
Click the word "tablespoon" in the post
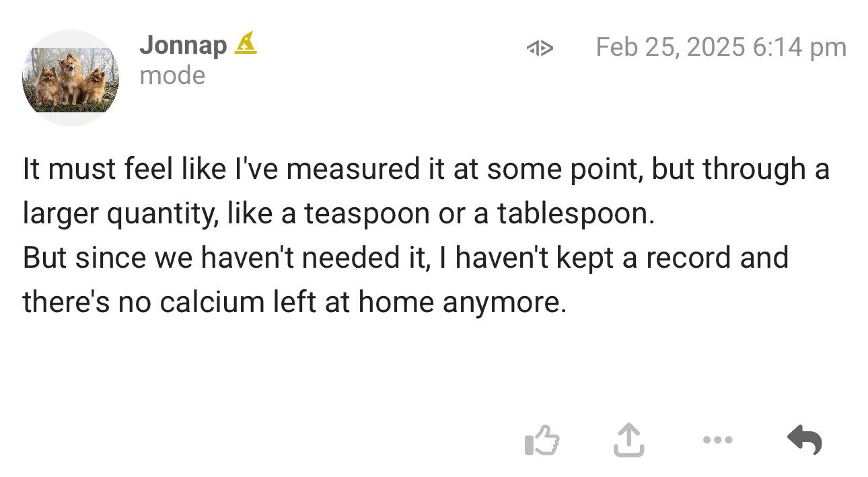tap(575, 214)
